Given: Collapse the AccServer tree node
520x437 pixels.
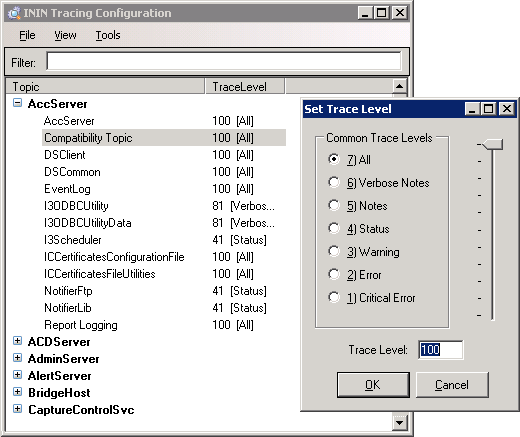Looking at the screenshot, I should (17, 103).
